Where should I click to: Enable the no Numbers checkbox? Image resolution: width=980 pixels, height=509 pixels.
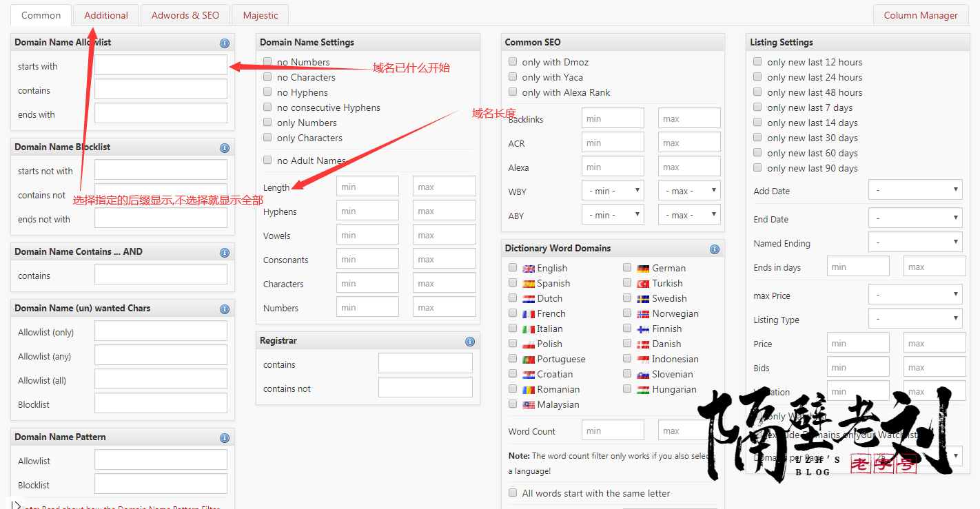[x=267, y=61]
